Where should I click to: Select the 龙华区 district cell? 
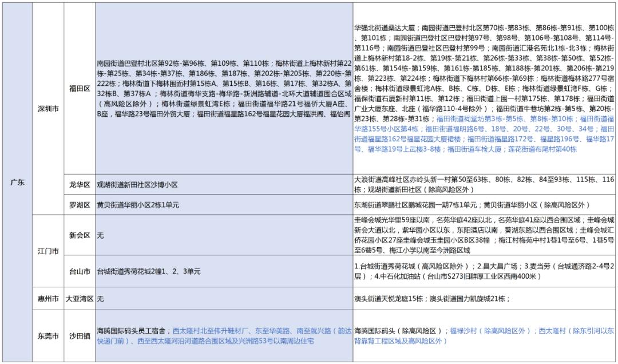click(79, 185)
